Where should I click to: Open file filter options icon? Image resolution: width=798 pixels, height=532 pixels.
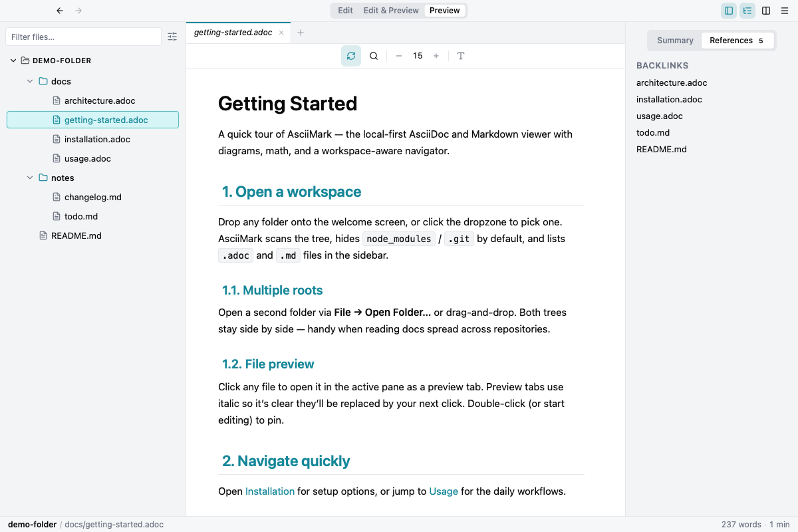pyautogui.click(x=172, y=37)
